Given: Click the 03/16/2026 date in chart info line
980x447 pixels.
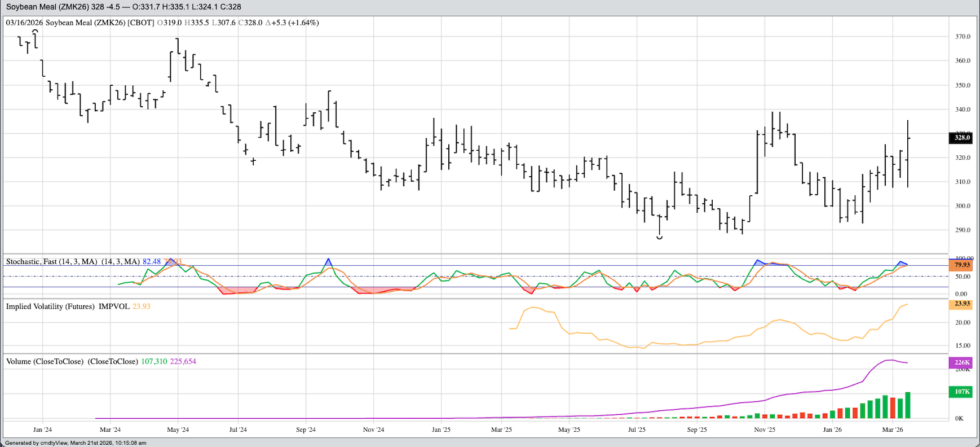Looking at the screenshot, I should (x=24, y=23).
